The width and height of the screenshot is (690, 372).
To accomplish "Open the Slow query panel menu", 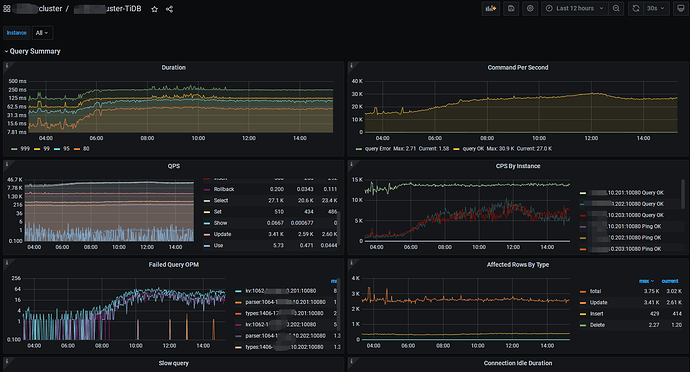I will [x=173, y=363].
